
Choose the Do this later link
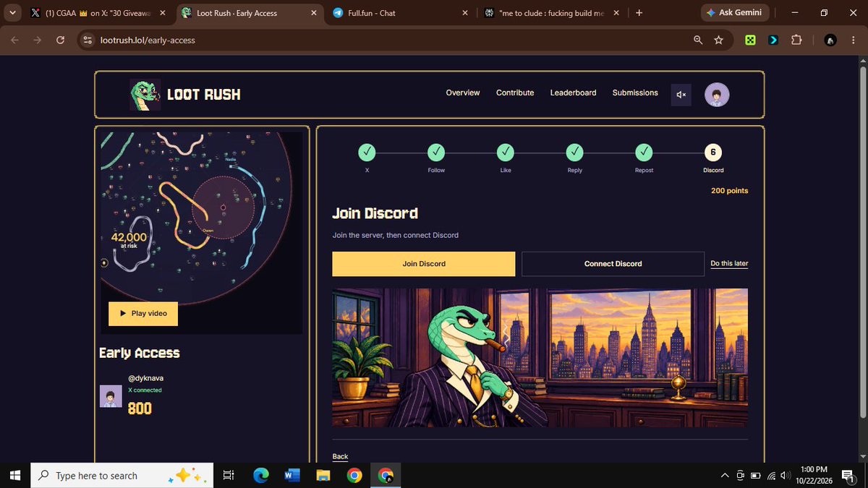pos(729,264)
